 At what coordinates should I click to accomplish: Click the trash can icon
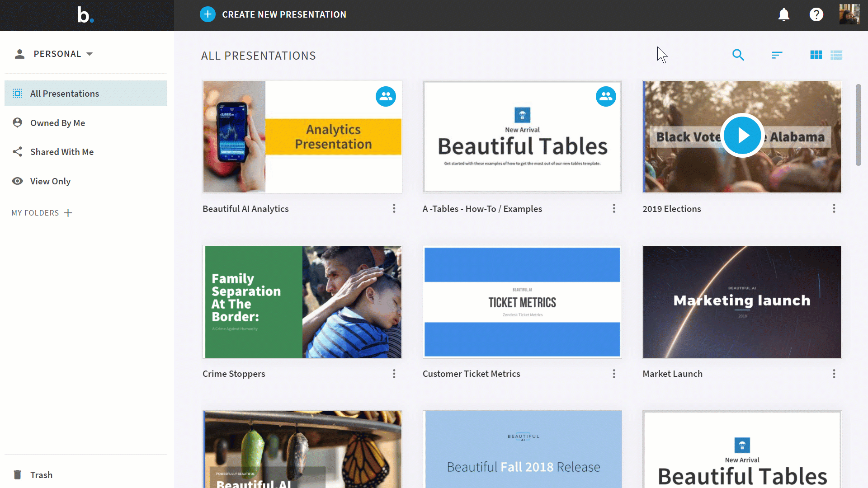[x=18, y=474]
